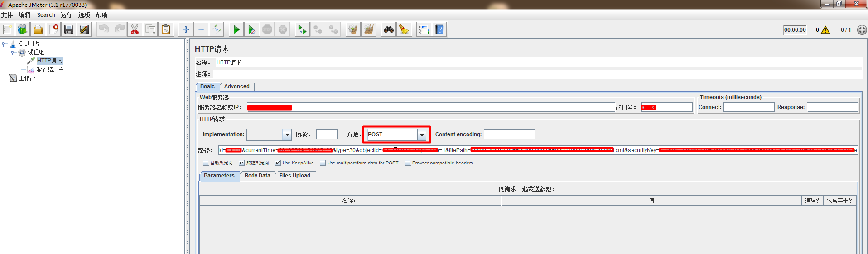
Task: Open Help with question mark icon
Action: click(x=439, y=30)
